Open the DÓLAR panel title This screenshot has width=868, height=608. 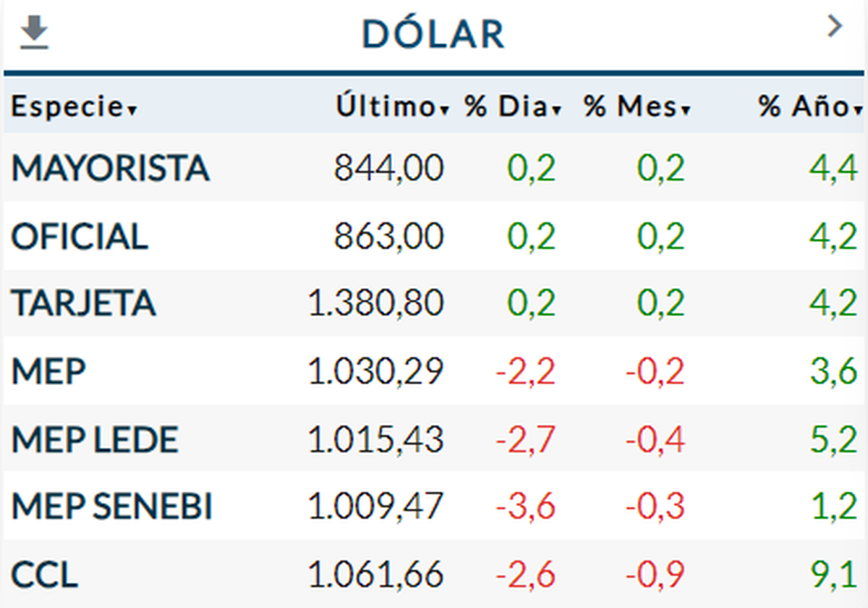[x=433, y=33]
